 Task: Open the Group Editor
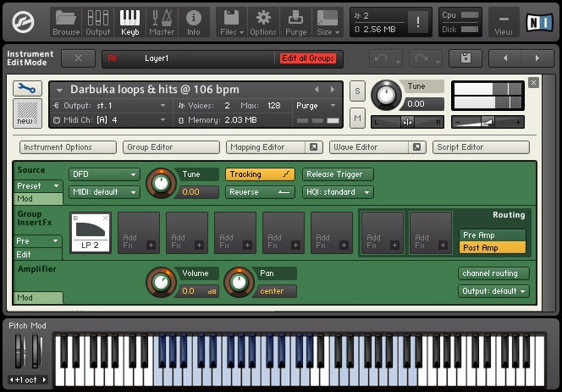[171, 147]
